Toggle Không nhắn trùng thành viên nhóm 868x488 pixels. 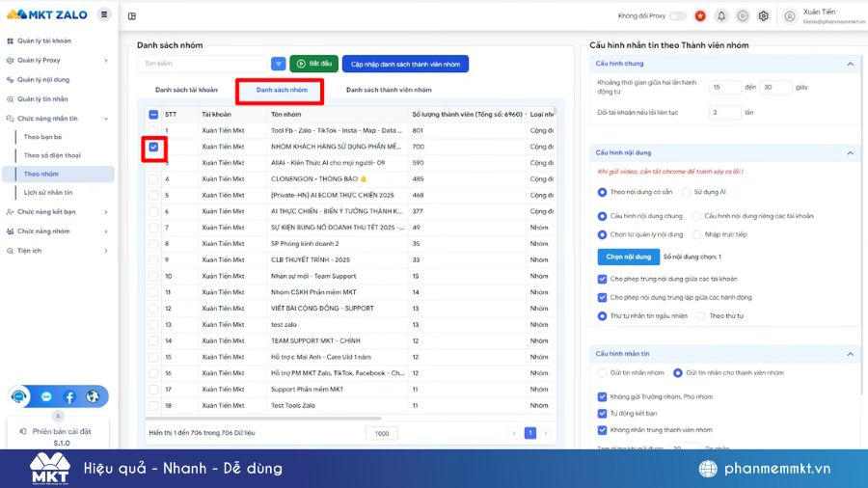click(602, 430)
